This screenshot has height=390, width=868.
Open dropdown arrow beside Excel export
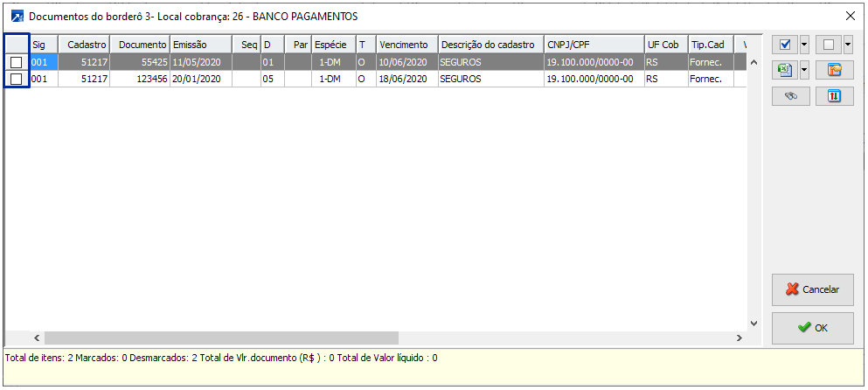804,70
